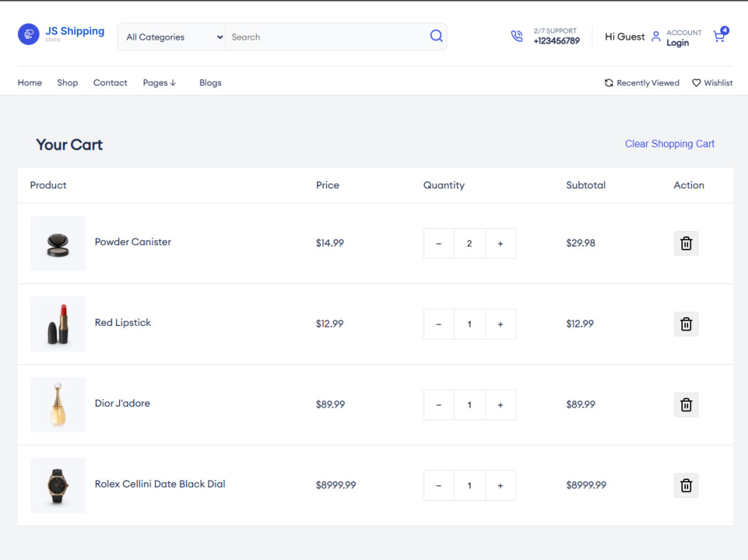The image size is (748, 560).
Task: Expand the Pages menu
Action: (x=159, y=82)
